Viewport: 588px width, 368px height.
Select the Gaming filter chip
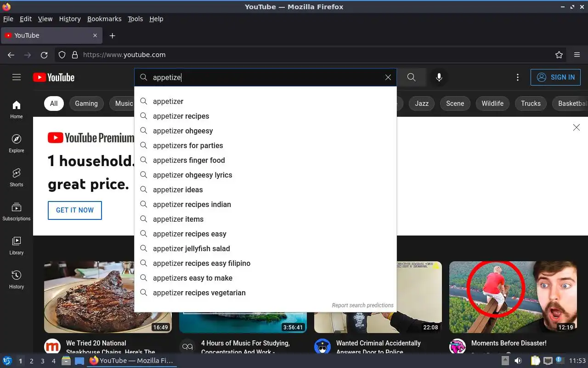pos(86,103)
